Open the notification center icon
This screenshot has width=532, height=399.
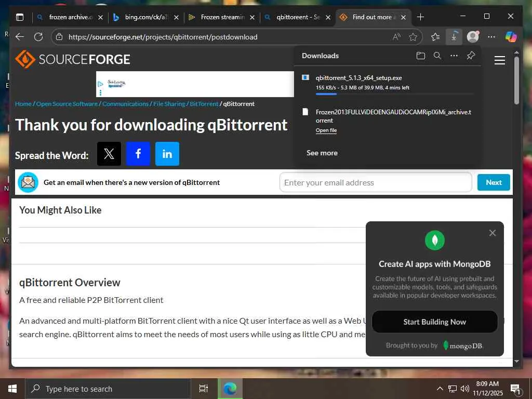coord(515,390)
